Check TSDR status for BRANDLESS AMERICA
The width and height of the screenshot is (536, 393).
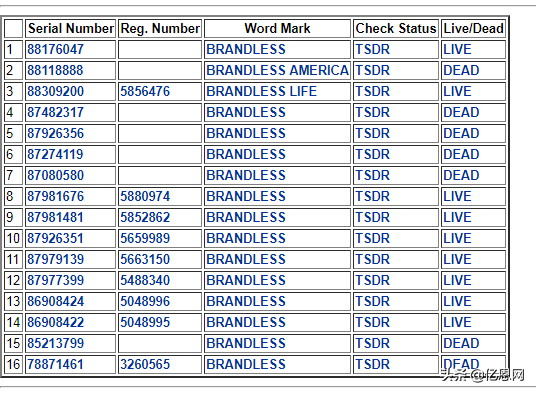point(373,70)
